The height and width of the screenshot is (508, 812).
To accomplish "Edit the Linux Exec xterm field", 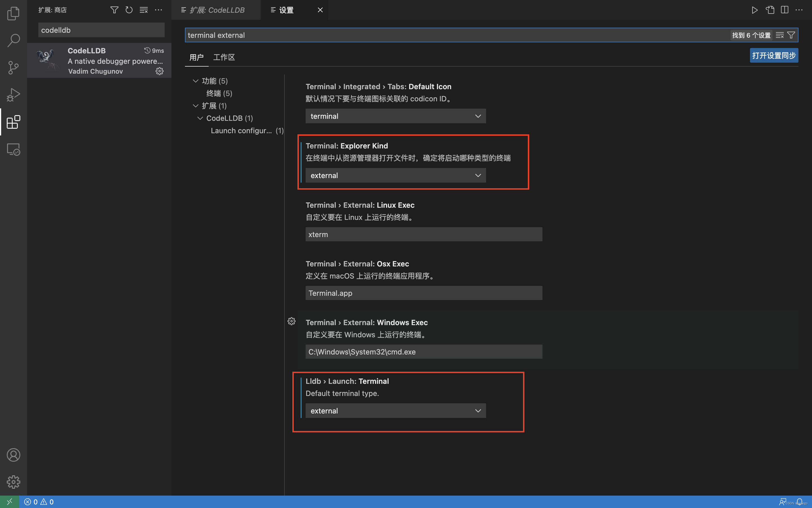I will click(x=424, y=235).
